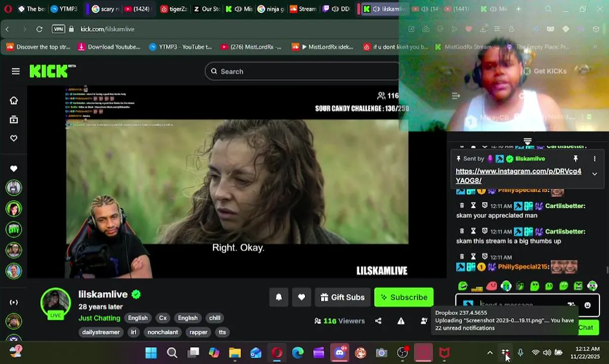Image resolution: width=609 pixels, height=364 pixels.
Task: Open File Explorer from taskbar
Action: coord(235,353)
